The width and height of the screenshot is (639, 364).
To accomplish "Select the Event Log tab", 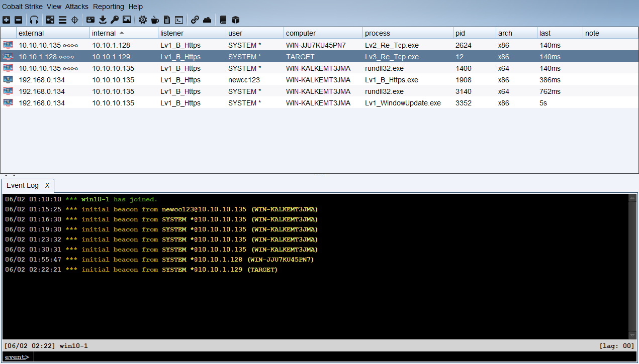I will tap(23, 185).
